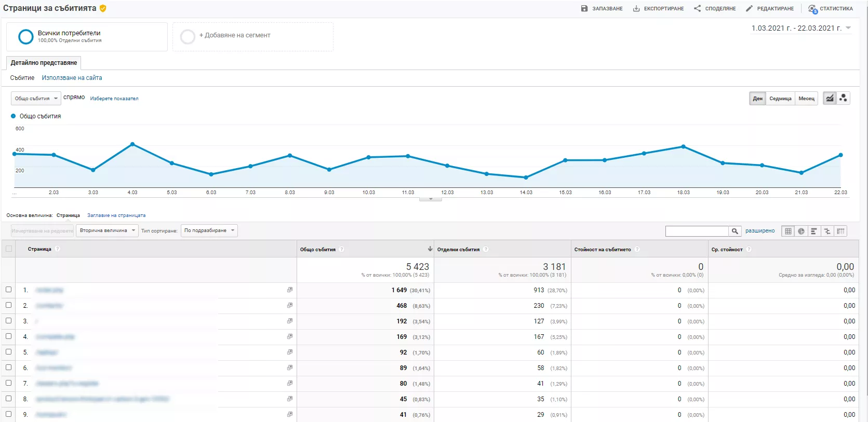Click the save icon labeled ЗАПАЗВАНЕ
This screenshot has width=868, height=422.
(x=584, y=8)
